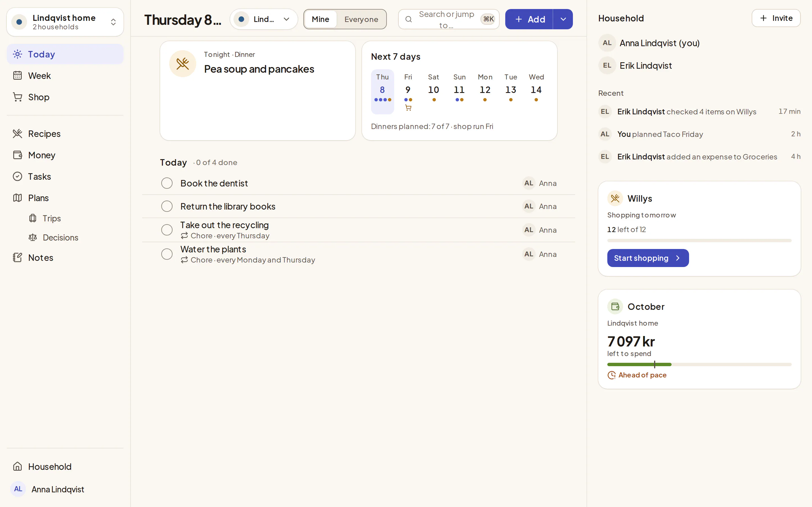The width and height of the screenshot is (812, 507).
Task: Expand the Lindqvist home household switcher
Action: (x=65, y=22)
